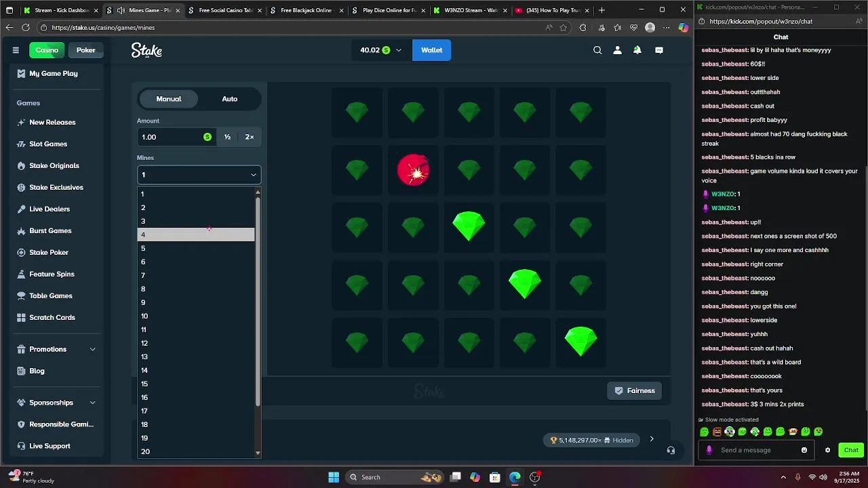Go back in browser history
Image resolution: width=868 pixels, height=488 pixels.
tap(9, 28)
